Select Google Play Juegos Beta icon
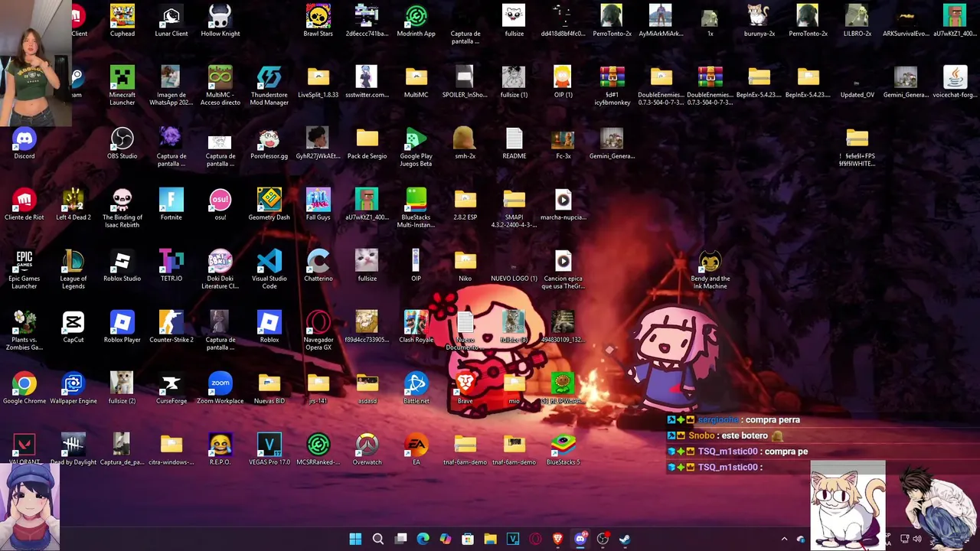 pos(416,147)
